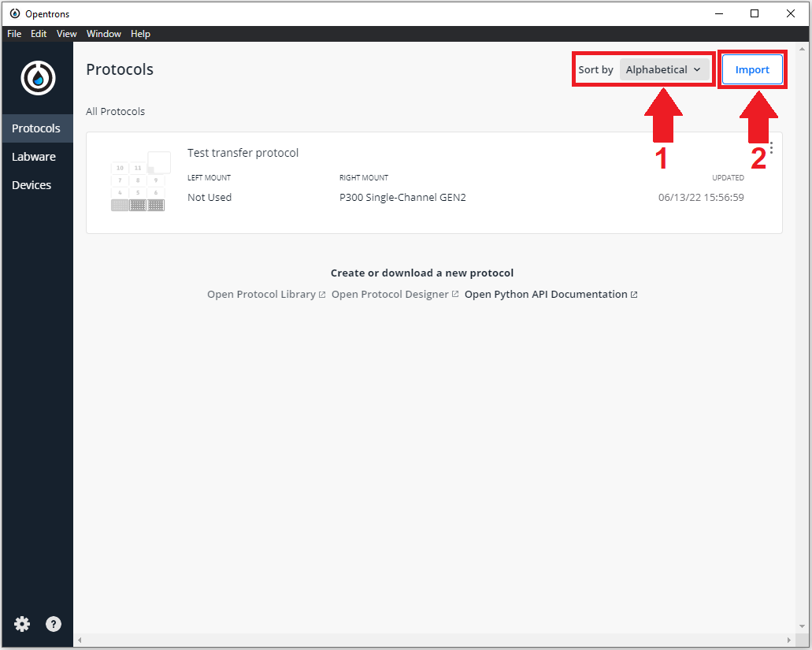Click the All Protocols label

tap(116, 111)
